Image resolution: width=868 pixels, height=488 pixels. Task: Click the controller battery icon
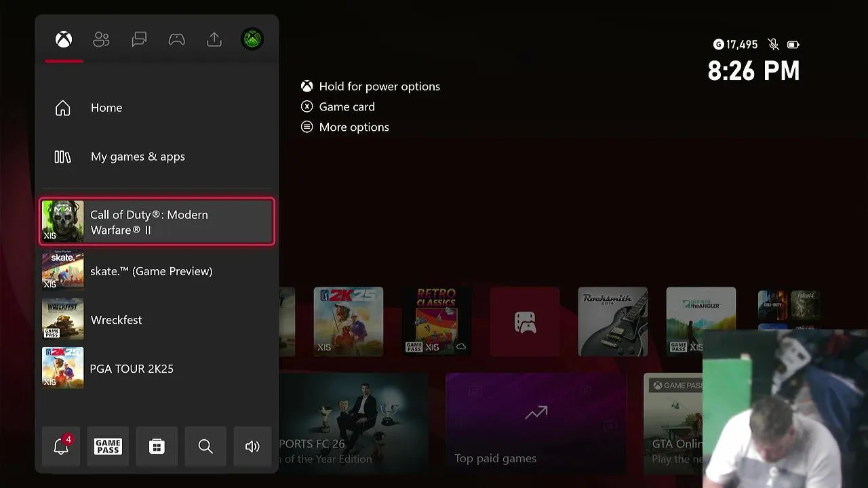793,45
